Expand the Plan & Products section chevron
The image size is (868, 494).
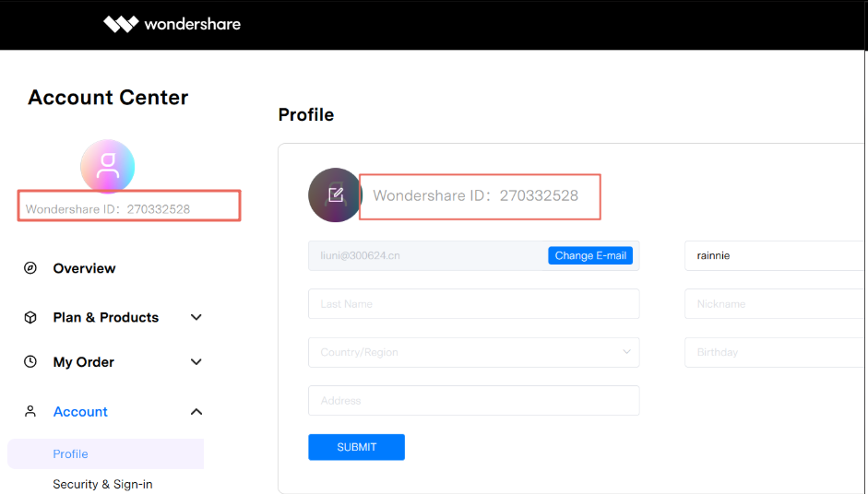tap(196, 318)
